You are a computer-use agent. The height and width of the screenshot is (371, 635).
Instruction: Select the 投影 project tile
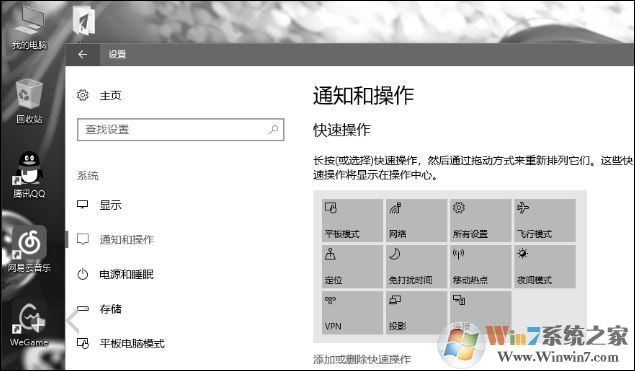click(x=416, y=313)
